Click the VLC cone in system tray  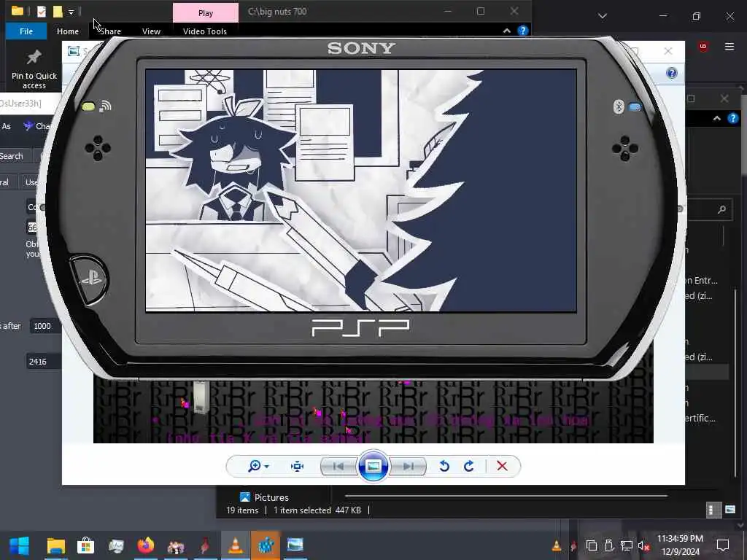click(x=556, y=545)
